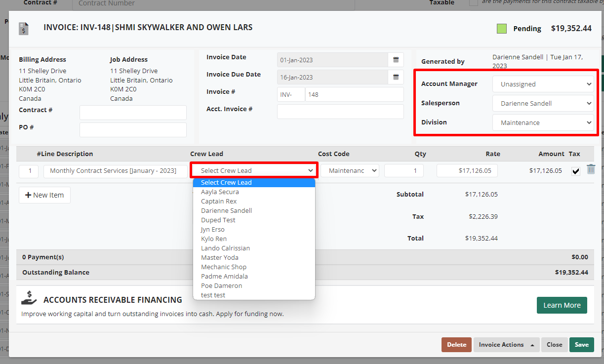Viewport: 604px width, 364px height.
Task: Select Master Yoda as crew lead
Action: click(219, 257)
